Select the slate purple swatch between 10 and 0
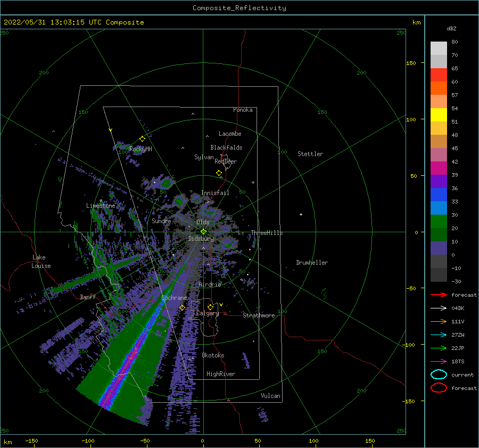 click(439, 248)
